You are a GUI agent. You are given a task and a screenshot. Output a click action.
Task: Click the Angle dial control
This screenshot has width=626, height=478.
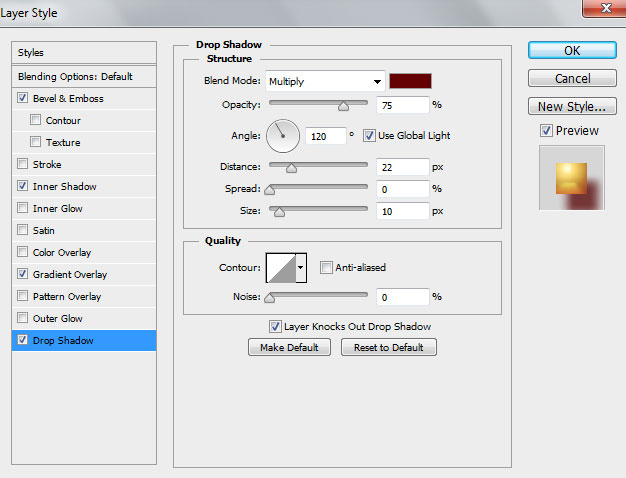click(x=283, y=136)
